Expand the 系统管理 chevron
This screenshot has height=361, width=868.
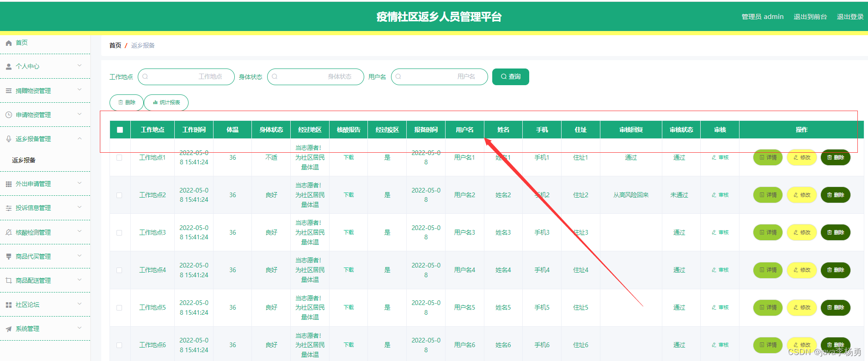point(79,328)
